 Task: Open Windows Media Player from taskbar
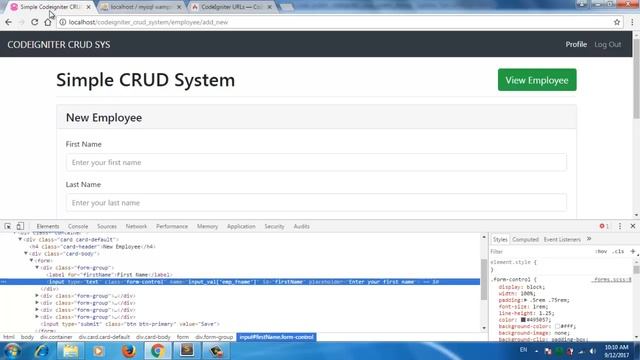(98, 351)
